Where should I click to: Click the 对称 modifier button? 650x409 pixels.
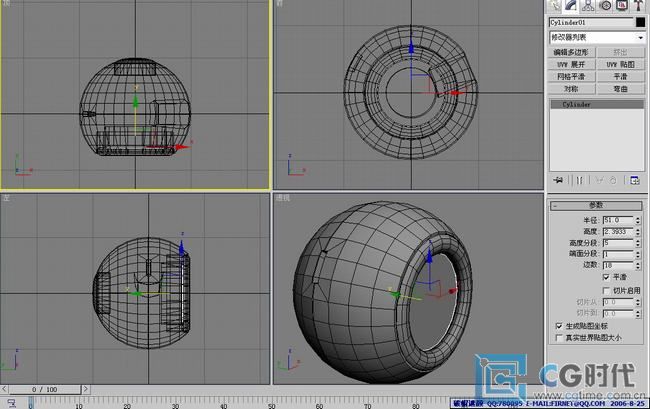click(571, 89)
